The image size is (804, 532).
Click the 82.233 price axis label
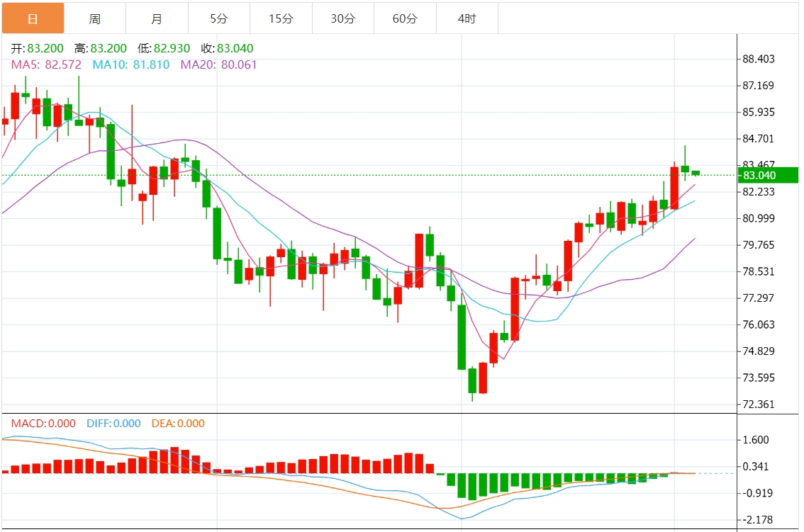759,192
